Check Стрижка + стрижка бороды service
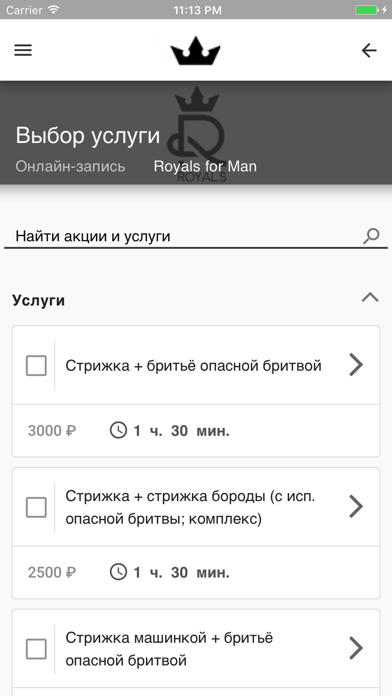Screen dimensions: 392x696 [36, 507]
